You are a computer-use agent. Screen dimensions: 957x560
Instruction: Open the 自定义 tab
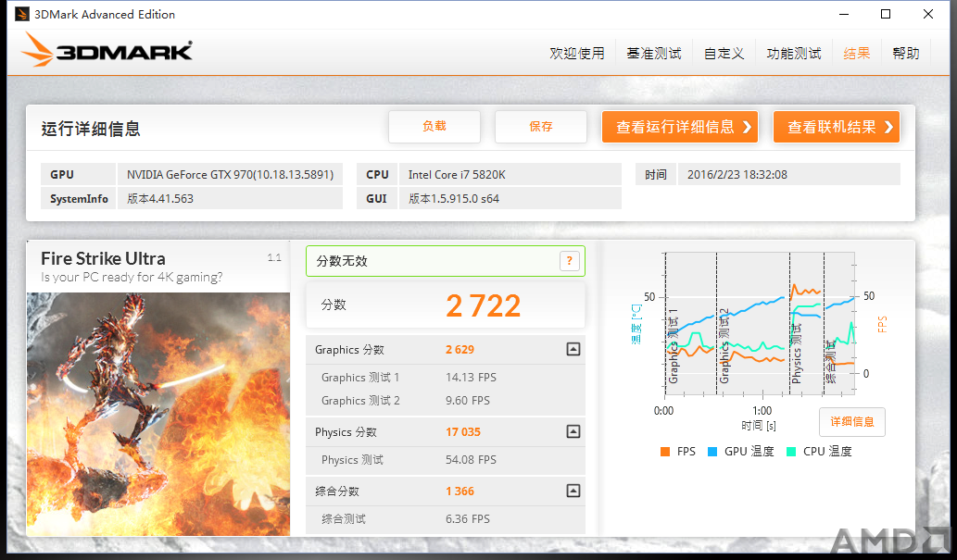point(724,54)
